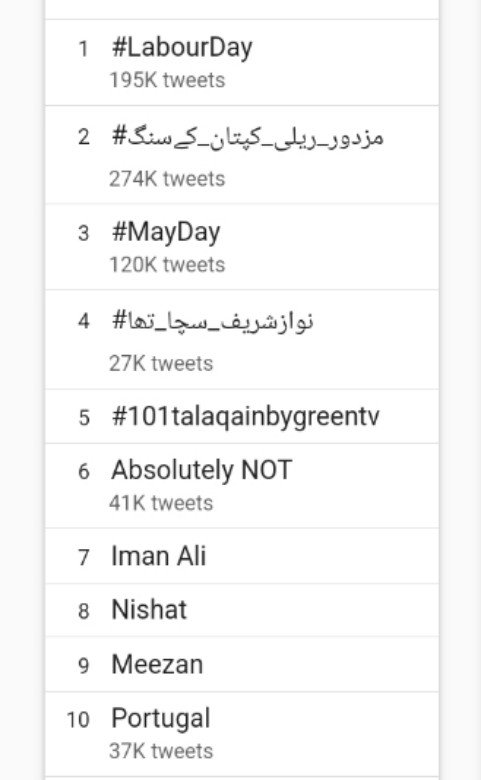Click the 37K tweets count under Portugal

[x=161, y=751]
